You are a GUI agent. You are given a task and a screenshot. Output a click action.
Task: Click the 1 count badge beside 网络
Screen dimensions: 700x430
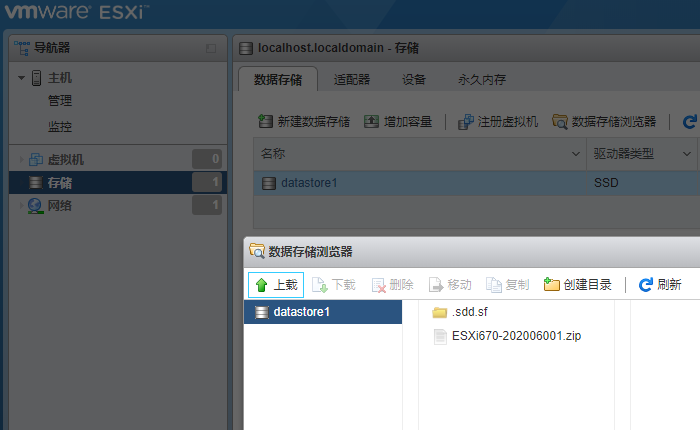207,205
